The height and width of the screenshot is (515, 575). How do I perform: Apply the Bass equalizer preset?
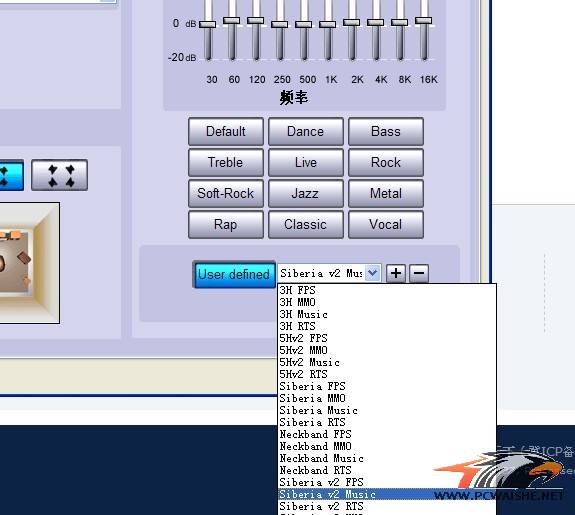coord(386,132)
